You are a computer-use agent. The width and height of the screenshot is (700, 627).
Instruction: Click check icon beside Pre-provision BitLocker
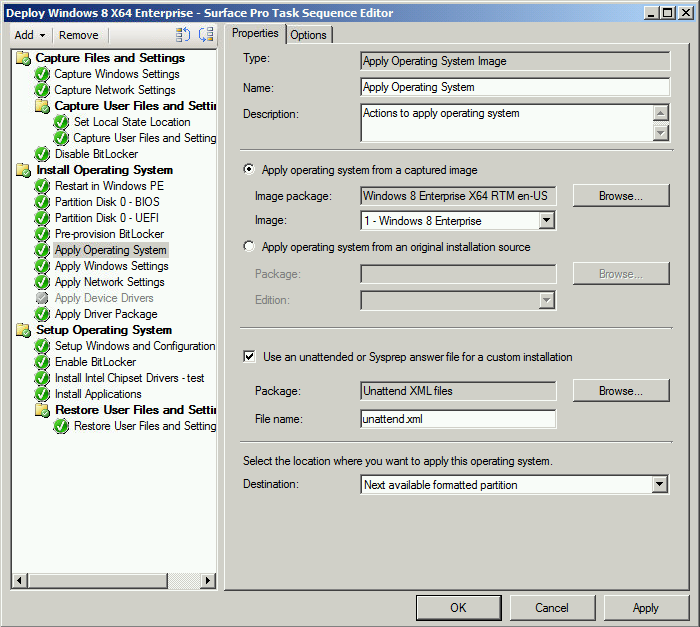pos(42,234)
